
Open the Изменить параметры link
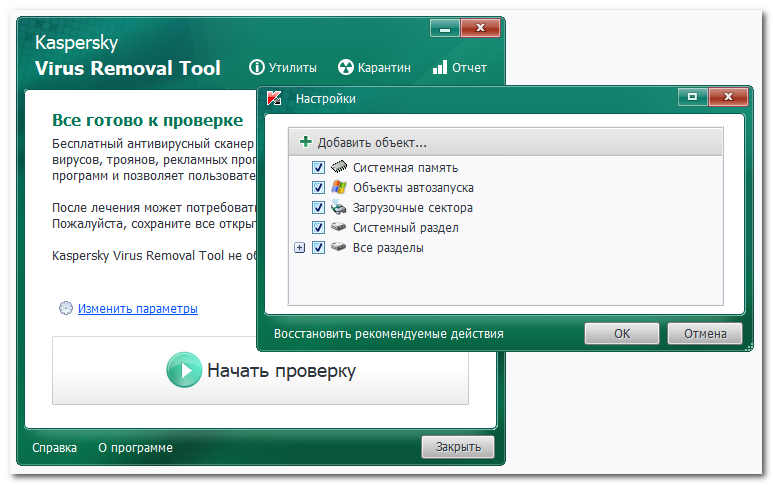click(x=138, y=309)
